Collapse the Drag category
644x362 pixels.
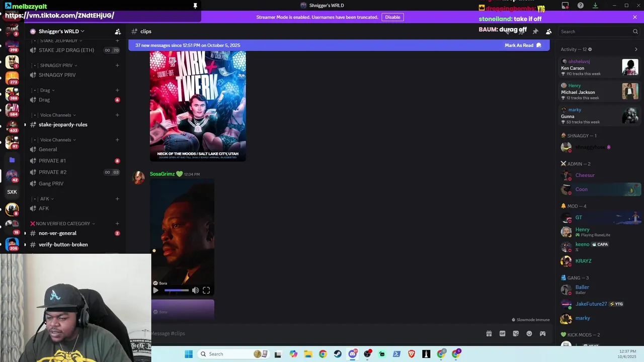point(47,90)
